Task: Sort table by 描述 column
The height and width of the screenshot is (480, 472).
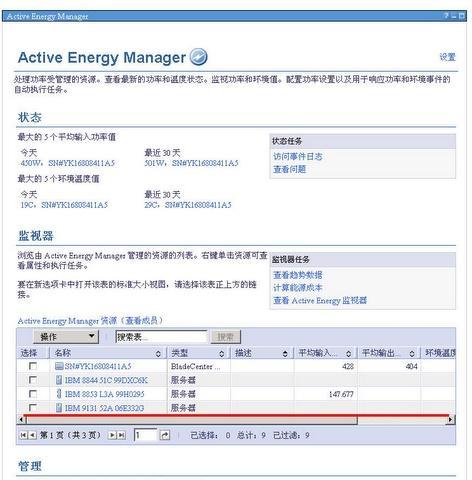Action: point(285,354)
